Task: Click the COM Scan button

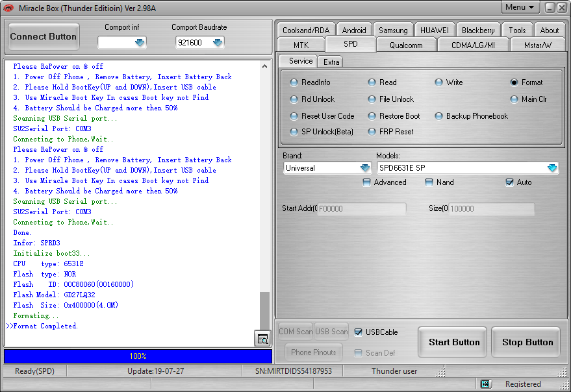Action: tap(296, 331)
